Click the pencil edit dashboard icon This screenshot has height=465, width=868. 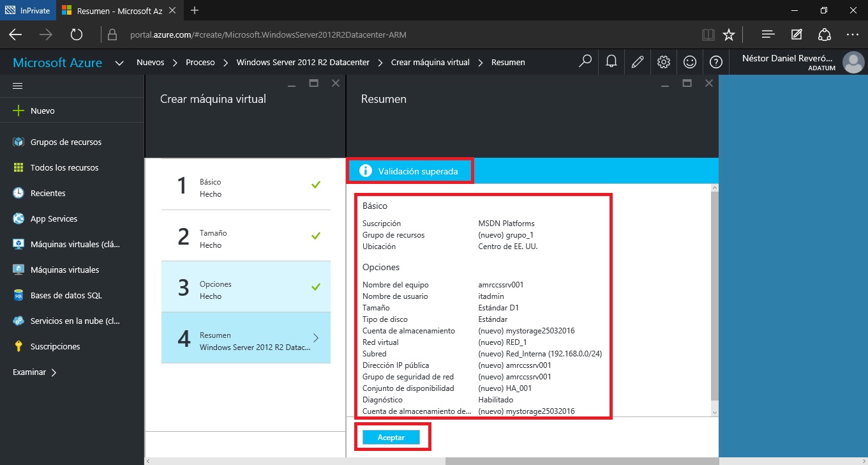coord(637,62)
